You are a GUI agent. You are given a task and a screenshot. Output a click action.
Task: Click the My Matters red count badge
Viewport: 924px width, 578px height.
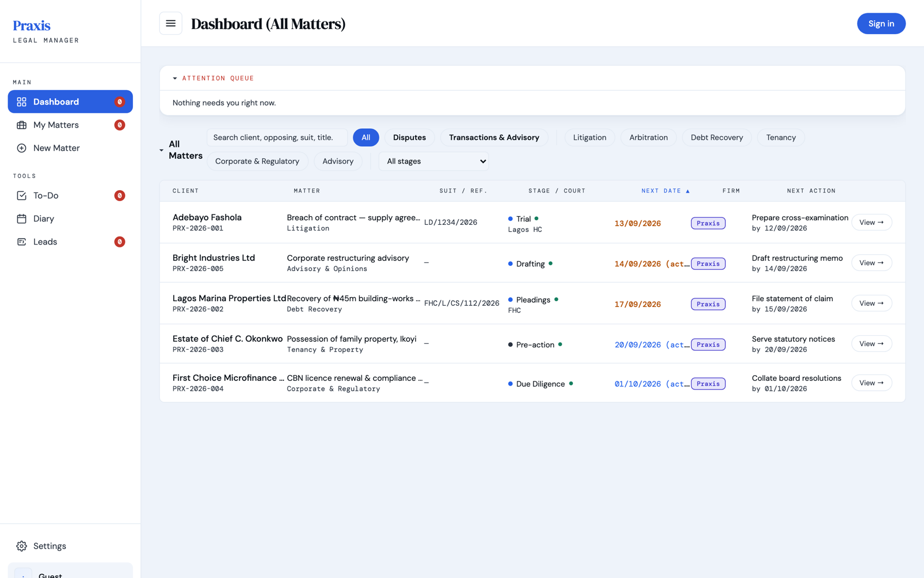tap(120, 125)
